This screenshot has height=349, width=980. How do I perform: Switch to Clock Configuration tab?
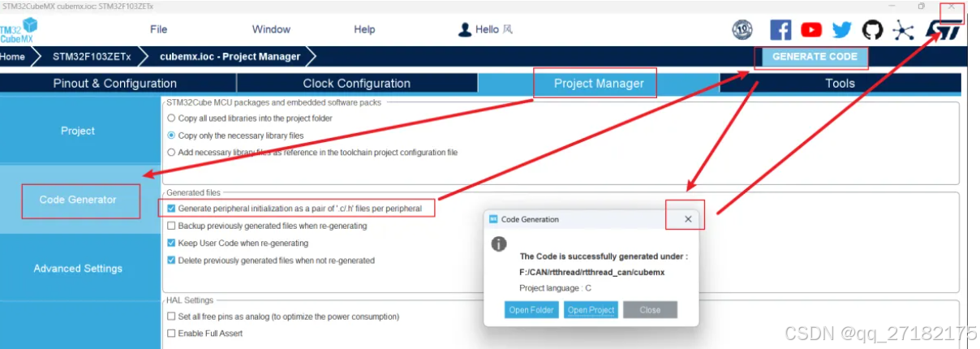357,84
